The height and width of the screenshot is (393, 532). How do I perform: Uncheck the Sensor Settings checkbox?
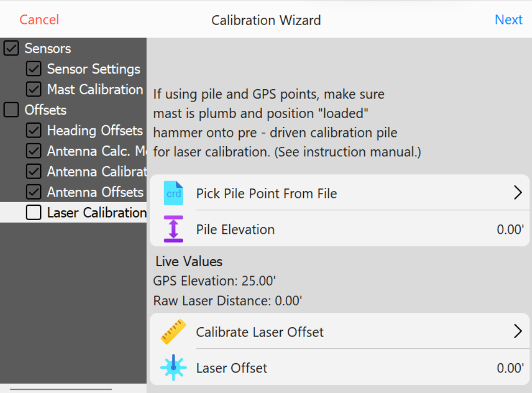pos(33,69)
